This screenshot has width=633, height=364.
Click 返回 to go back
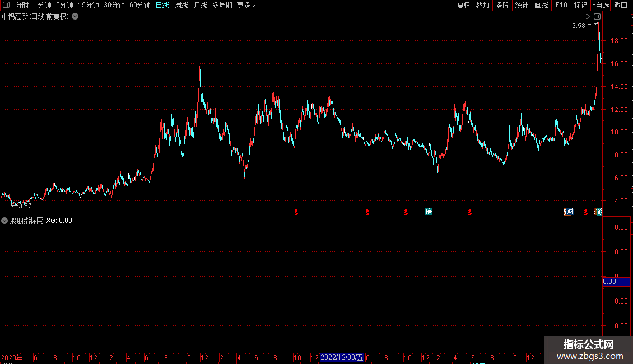pyautogui.click(x=621, y=5)
